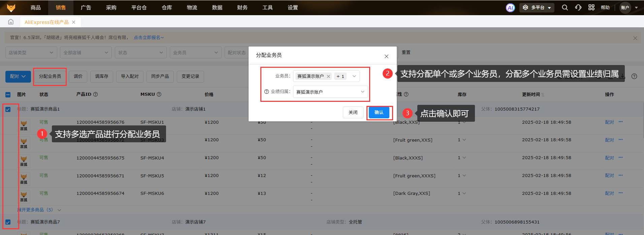Click the 点击立即报名 banner link
Image resolution: width=644 pixels, height=235 pixels.
(x=149, y=37)
